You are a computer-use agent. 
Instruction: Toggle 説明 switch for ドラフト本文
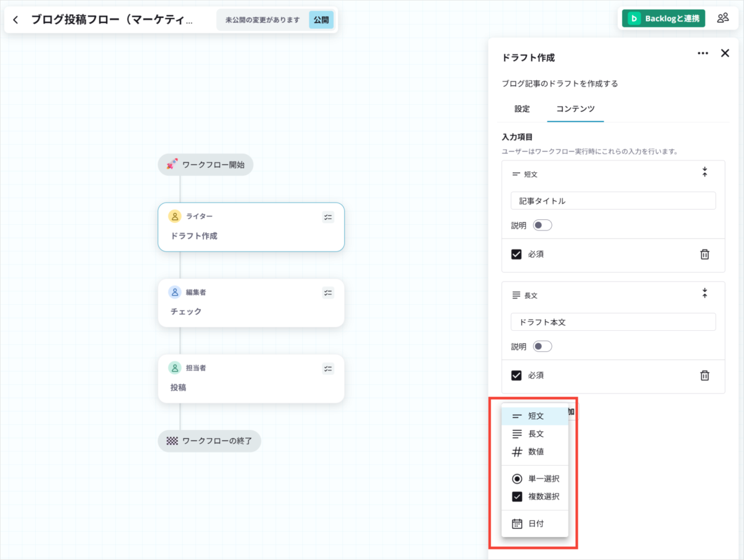pos(542,346)
